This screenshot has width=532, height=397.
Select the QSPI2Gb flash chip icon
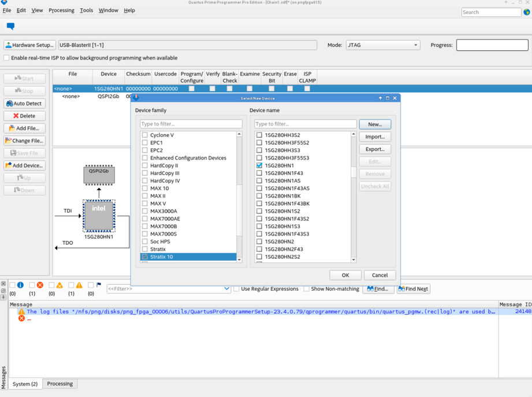click(99, 175)
